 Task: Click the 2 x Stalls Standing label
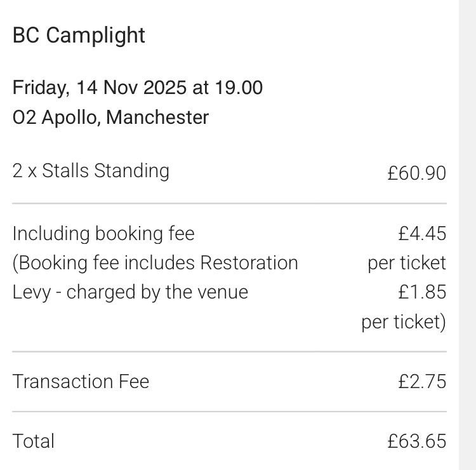(91, 171)
